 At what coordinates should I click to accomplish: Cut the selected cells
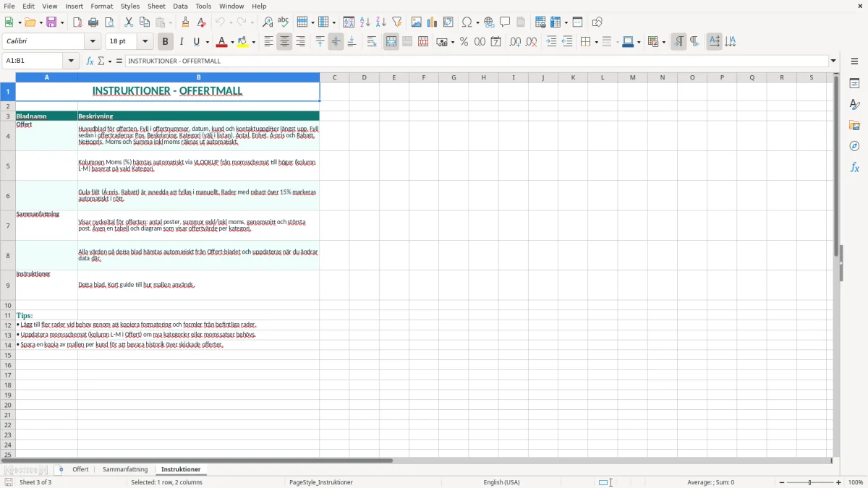click(129, 22)
